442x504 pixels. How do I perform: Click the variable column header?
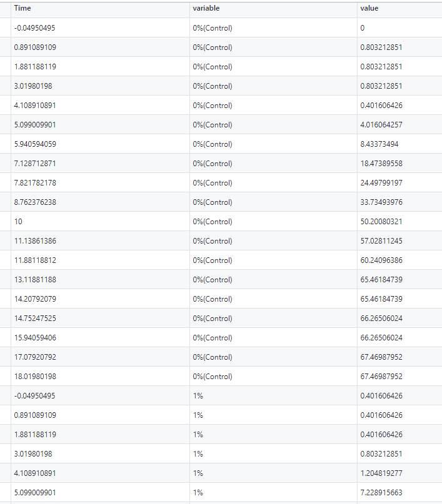click(206, 8)
